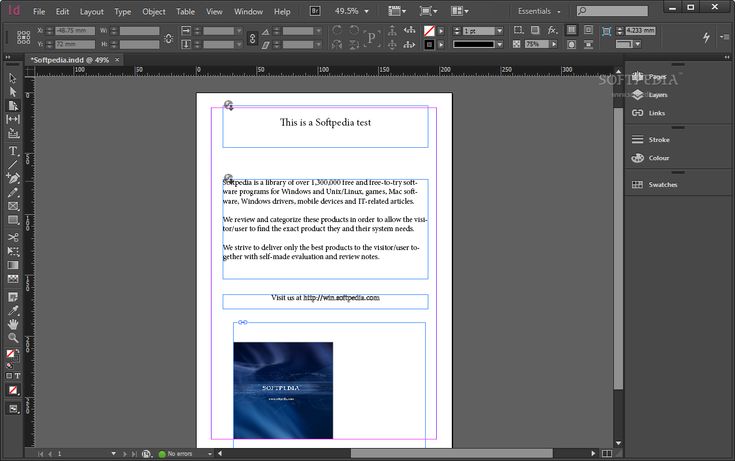Open the Window menu
The height and width of the screenshot is (461, 735).
248,11
